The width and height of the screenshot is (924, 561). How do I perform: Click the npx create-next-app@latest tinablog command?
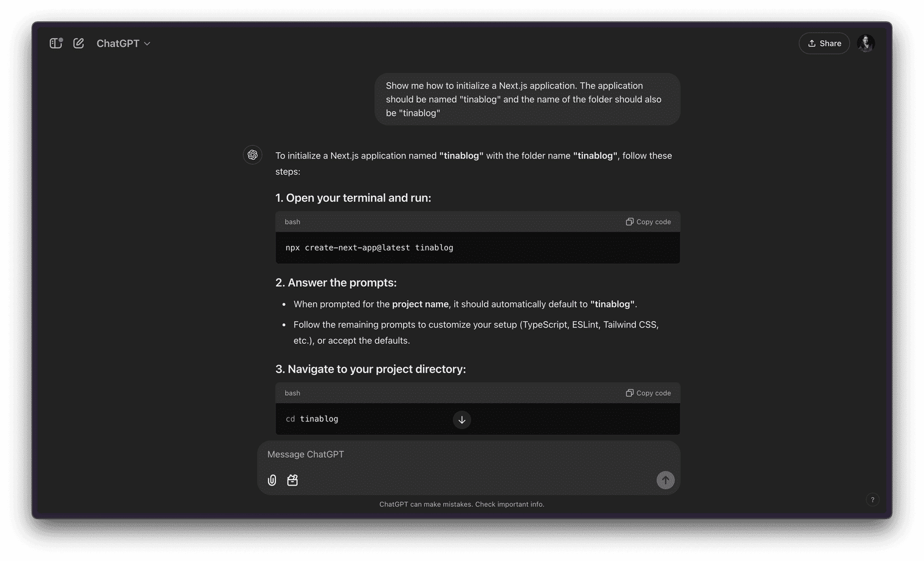click(x=370, y=248)
